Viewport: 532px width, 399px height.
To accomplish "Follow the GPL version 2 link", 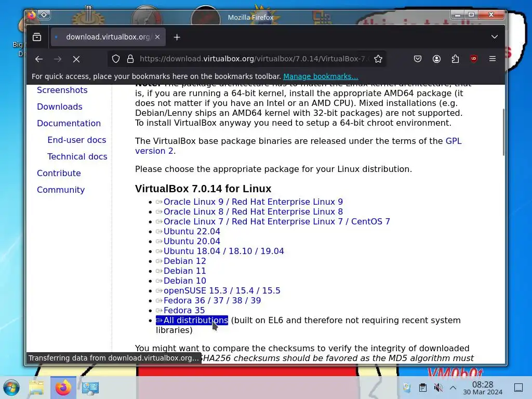I will tap(453, 141).
